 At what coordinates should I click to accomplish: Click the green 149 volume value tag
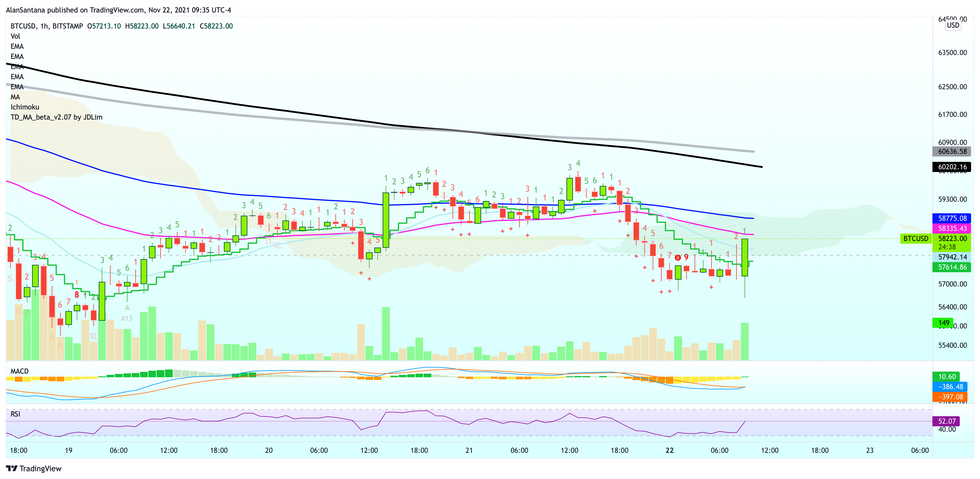click(x=943, y=323)
